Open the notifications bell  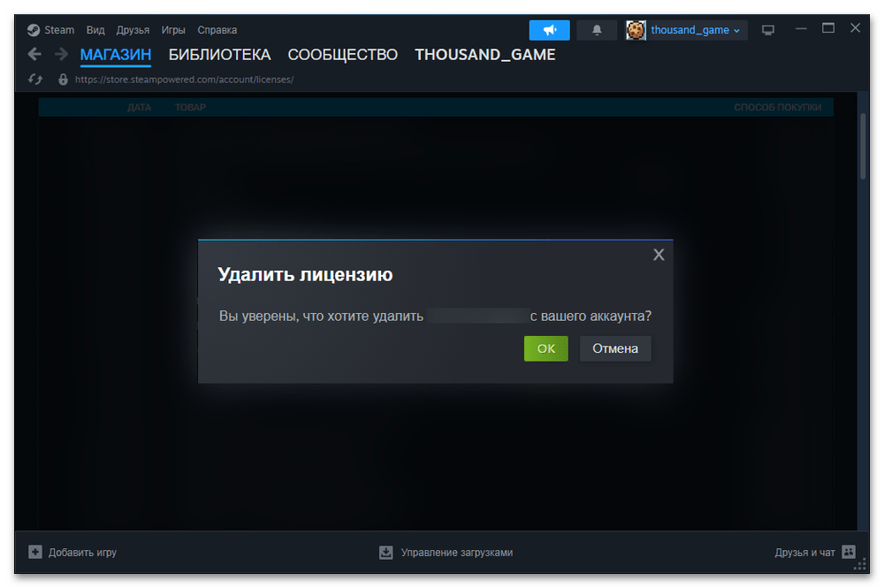click(x=597, y=30)
